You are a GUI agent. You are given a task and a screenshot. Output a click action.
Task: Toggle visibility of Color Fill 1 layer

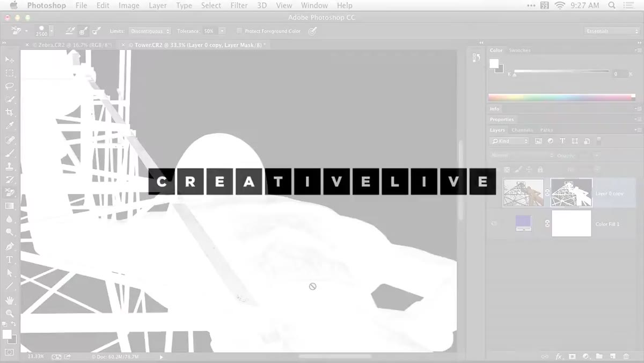pos(494,223)
